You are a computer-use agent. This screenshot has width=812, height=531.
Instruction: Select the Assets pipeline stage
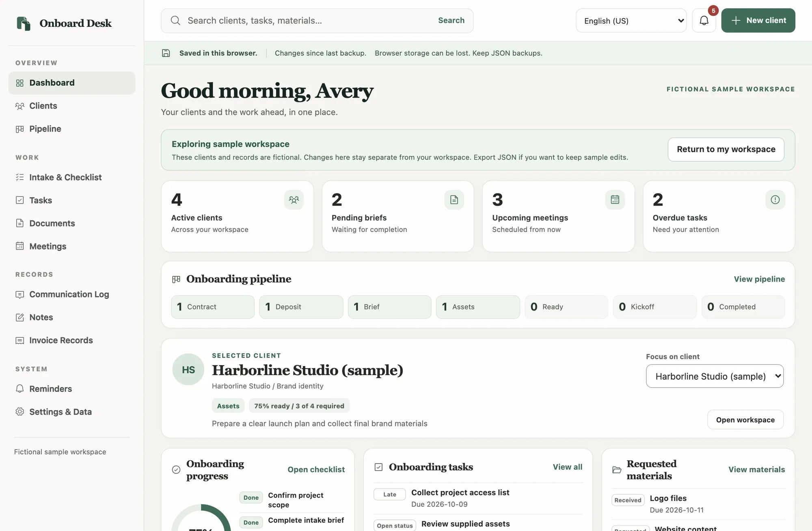478,307
